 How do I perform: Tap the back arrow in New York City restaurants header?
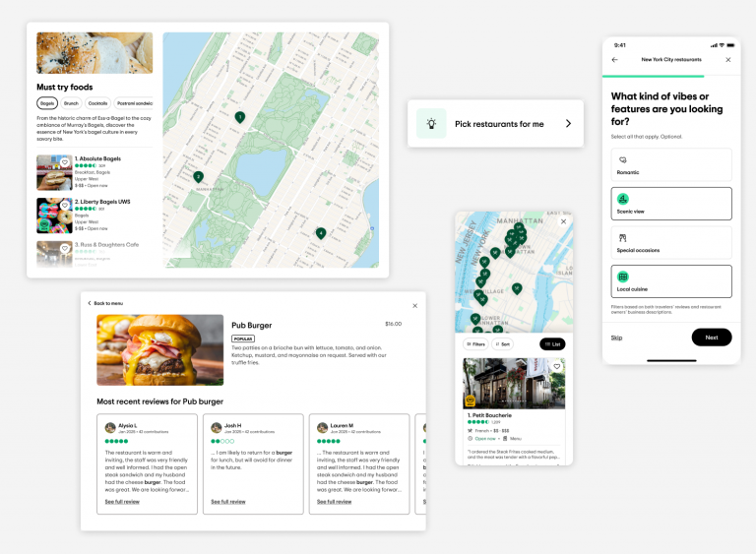[x=614, y=60]
